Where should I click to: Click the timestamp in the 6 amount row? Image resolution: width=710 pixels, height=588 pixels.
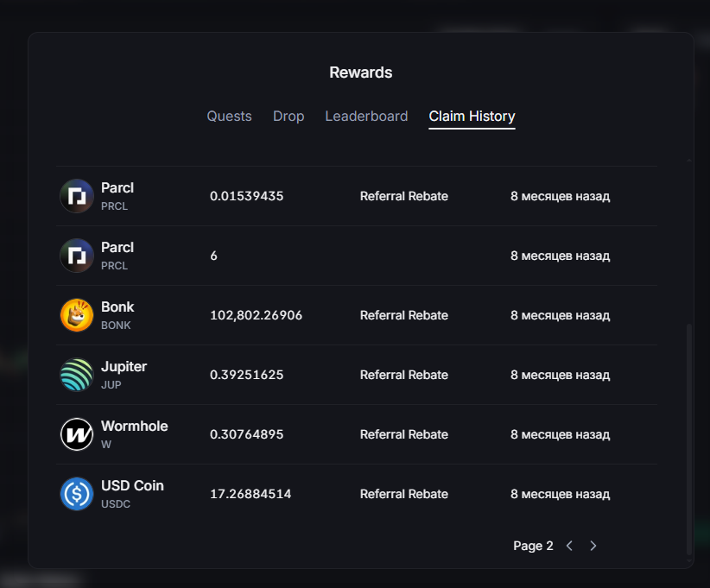click(x=560, y=256)
